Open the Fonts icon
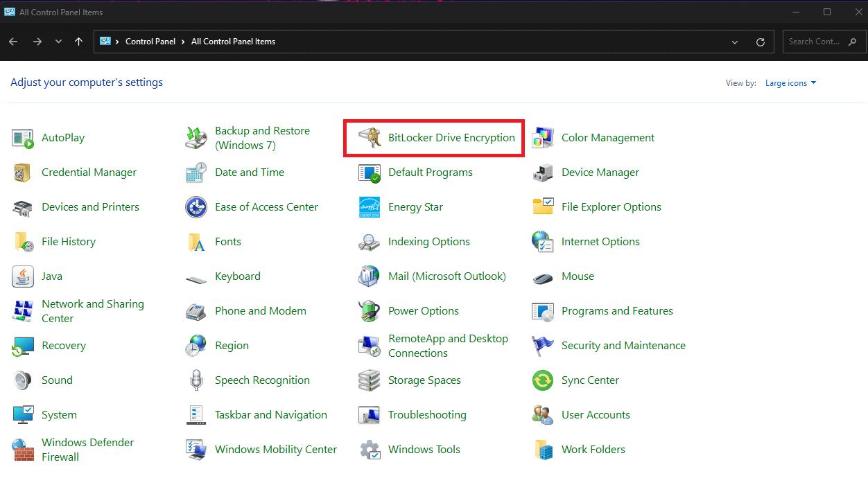Viewport: 868px width, 503px height. (x=196, y=242)
